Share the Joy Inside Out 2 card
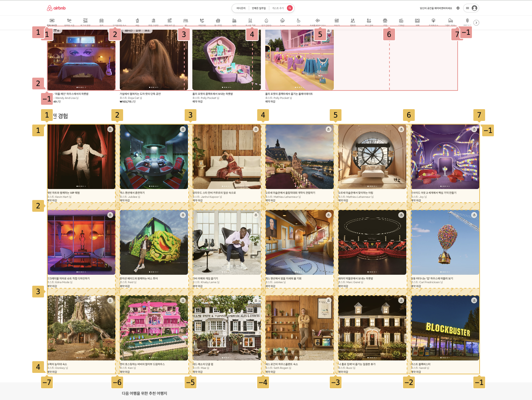Image resolution: width=532 pixels, height=400 pixels. pyautogui.click(x=474, y=129)
